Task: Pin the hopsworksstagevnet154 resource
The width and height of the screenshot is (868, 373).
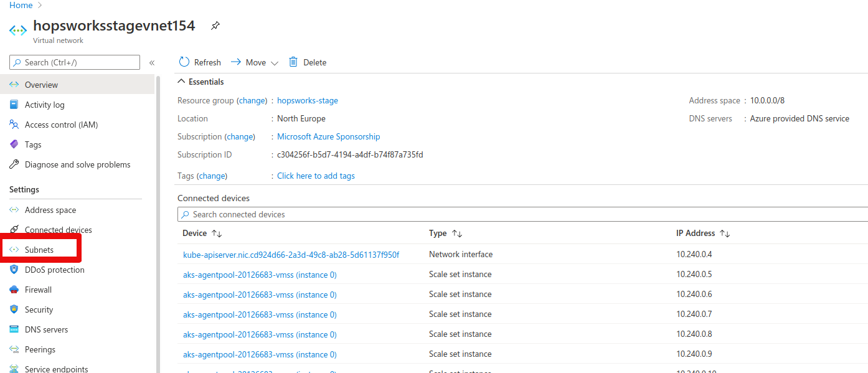Action: 215,26
